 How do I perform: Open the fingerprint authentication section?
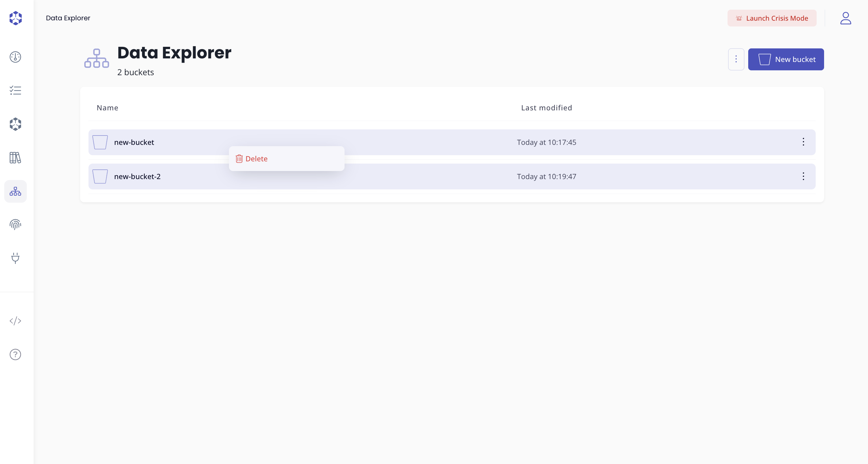click(15, 225)
